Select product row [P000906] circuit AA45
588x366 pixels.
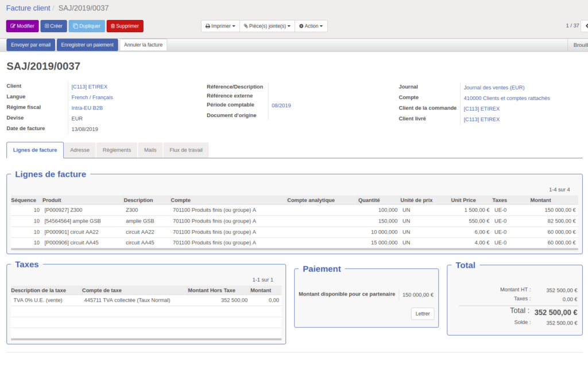pos(295,243)
